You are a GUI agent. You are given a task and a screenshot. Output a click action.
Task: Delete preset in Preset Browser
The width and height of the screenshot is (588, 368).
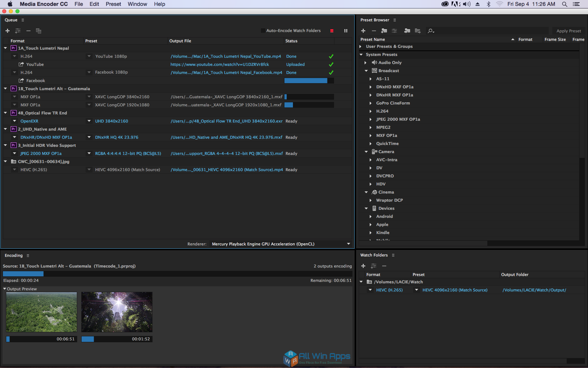click(x=374, y=31)
